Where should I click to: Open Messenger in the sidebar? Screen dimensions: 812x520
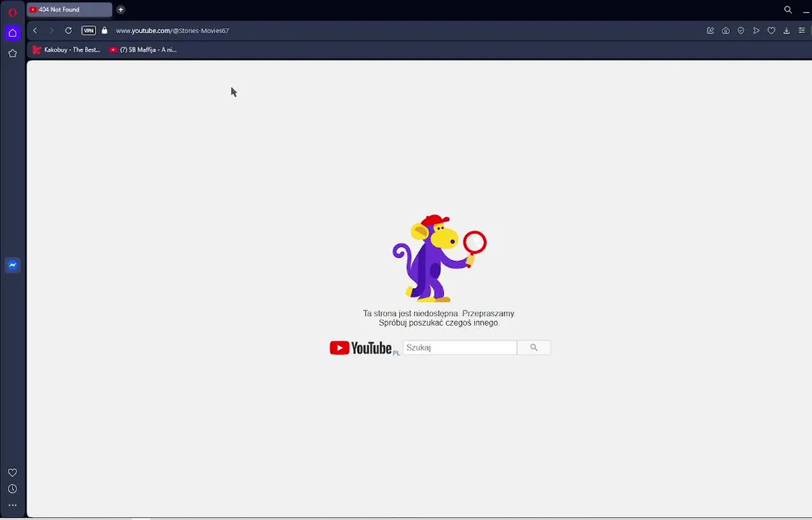[12, 264]
